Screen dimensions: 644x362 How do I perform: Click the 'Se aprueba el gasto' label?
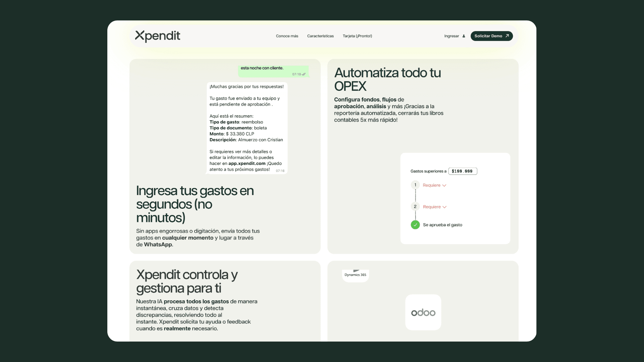(442, 225)
